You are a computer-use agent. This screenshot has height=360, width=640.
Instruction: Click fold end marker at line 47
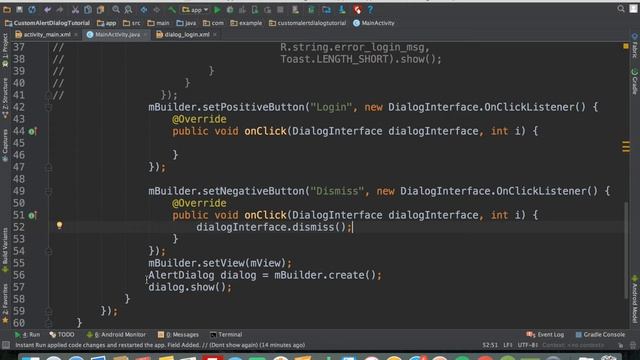[x=49, y=167]
